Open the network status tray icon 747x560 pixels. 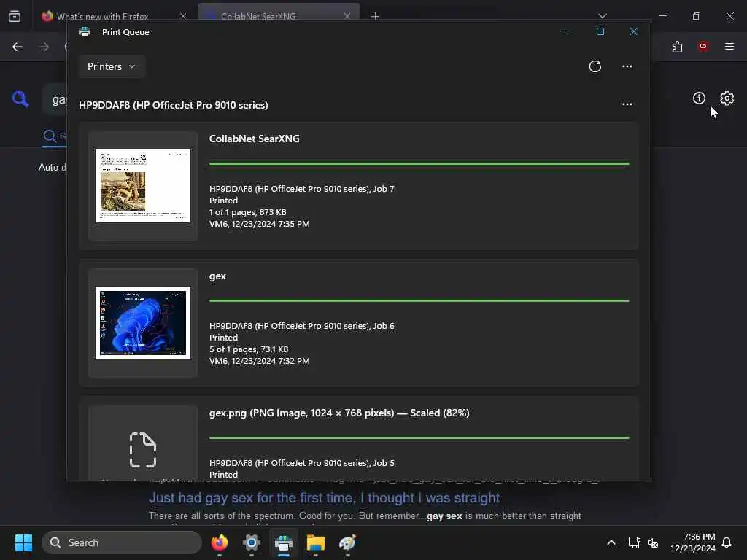(634, 542)
